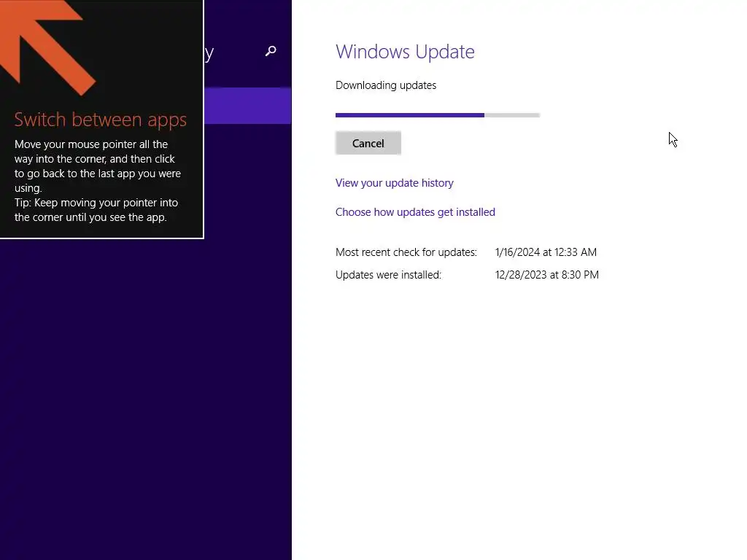Open Choose how updates get installed link

415,212
